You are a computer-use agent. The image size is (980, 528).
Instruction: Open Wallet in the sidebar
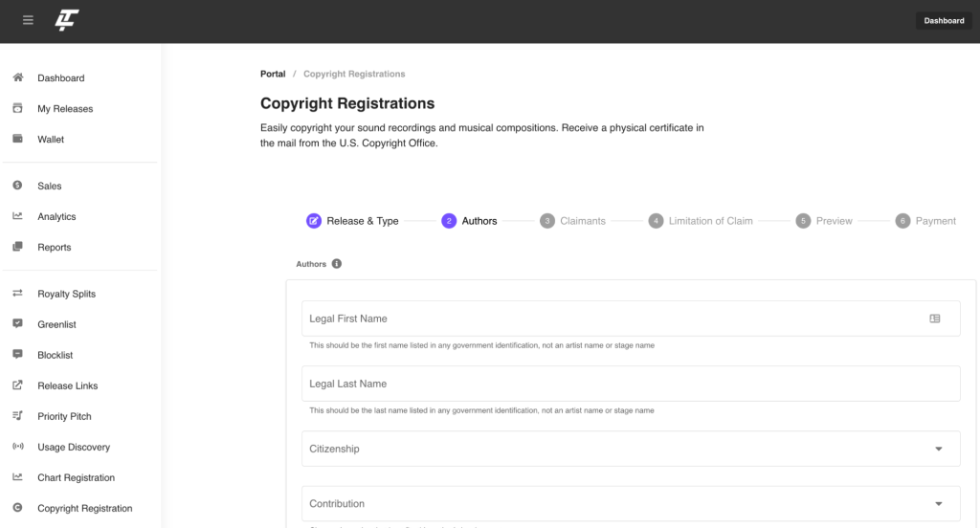[51, 140]
